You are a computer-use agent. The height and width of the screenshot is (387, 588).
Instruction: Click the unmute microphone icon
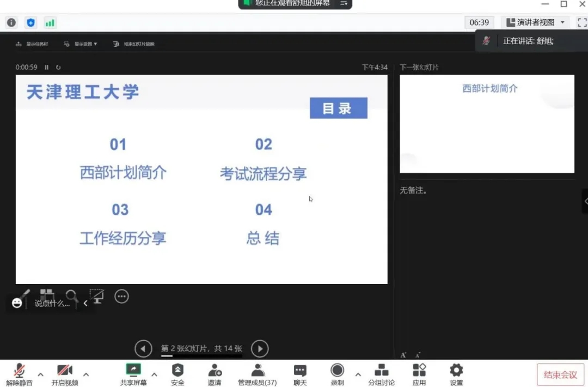[x=20, y=371]
